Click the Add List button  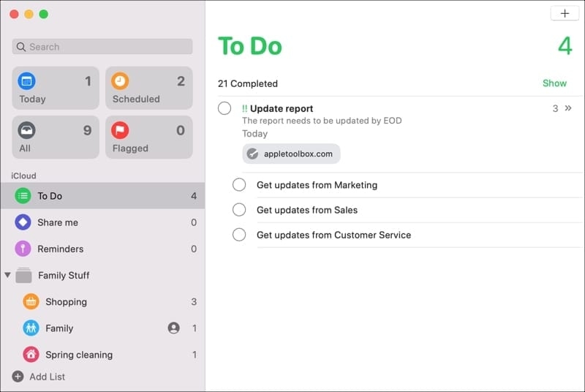(39, 377)
